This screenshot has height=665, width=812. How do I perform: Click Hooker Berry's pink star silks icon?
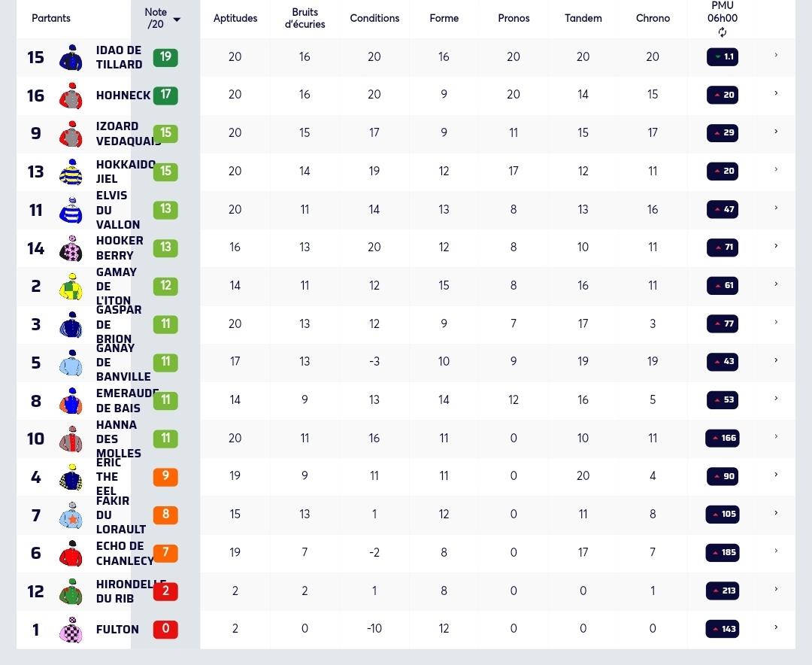tap(71, 248)
